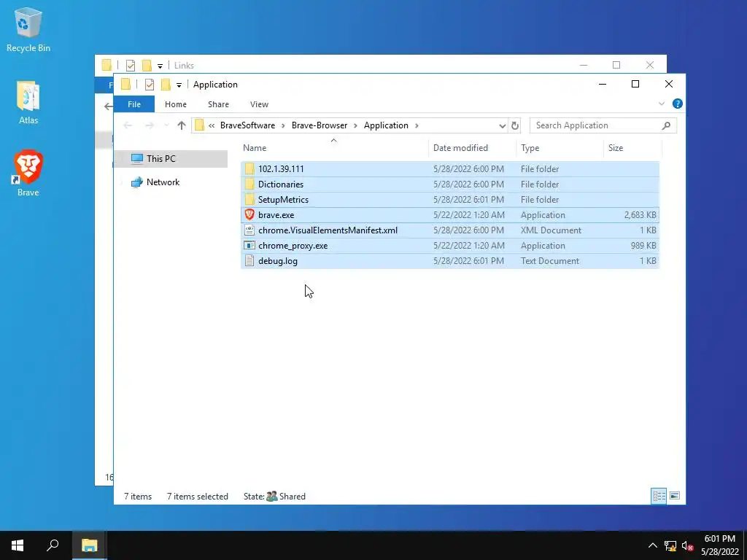This screenshot has width=747, height=560.
Task: Open taskbar search magnifier
Action: pos(53,545)
